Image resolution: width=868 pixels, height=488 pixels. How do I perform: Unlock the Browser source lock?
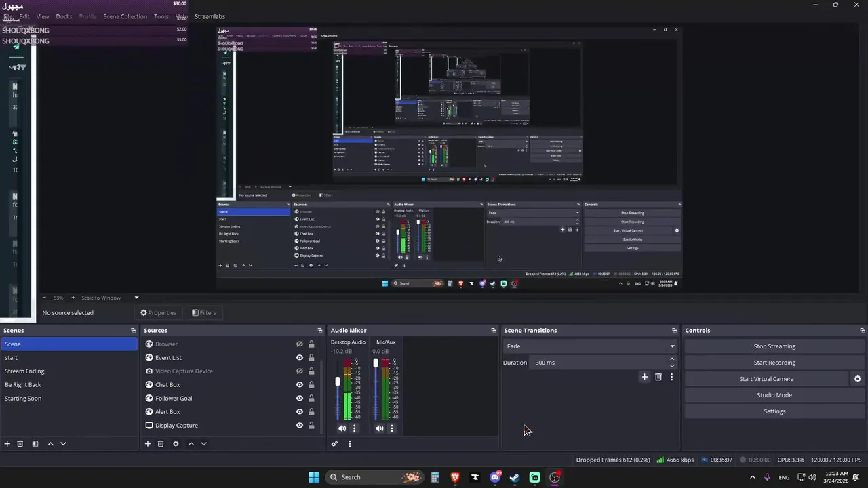point(311,344)
